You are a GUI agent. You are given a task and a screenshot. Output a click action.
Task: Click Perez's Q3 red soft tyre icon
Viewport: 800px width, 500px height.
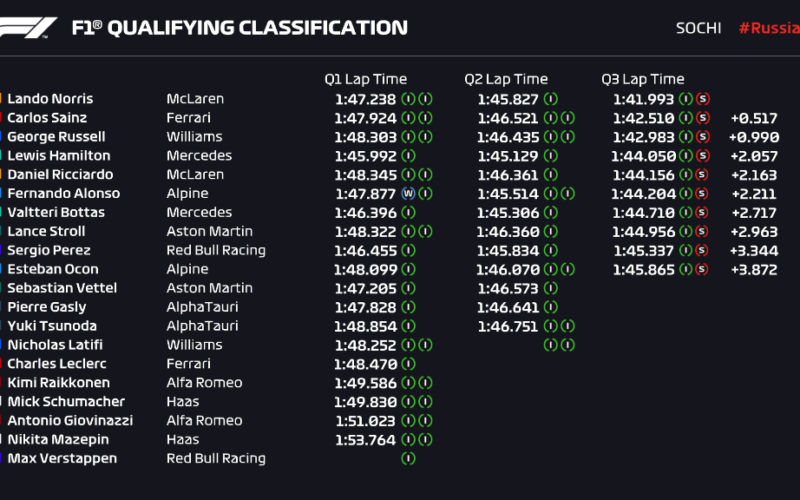click(x=702, y=250)
